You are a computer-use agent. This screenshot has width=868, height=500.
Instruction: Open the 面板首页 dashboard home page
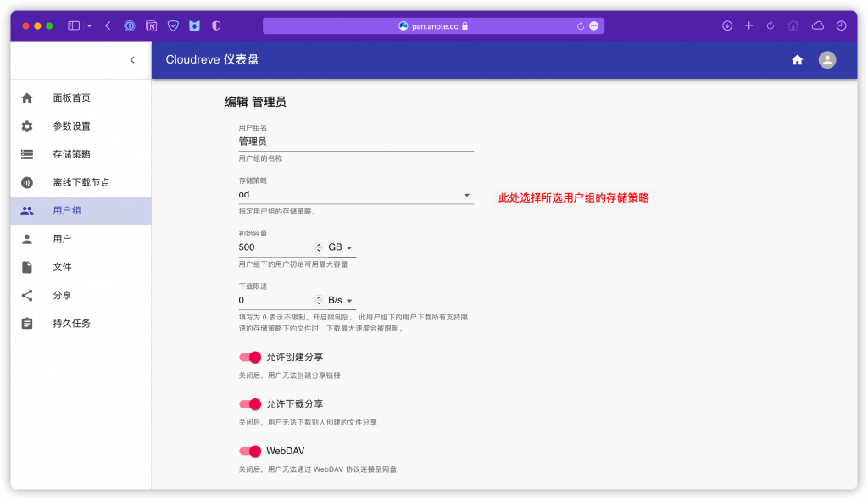click(x=64, y=97)
